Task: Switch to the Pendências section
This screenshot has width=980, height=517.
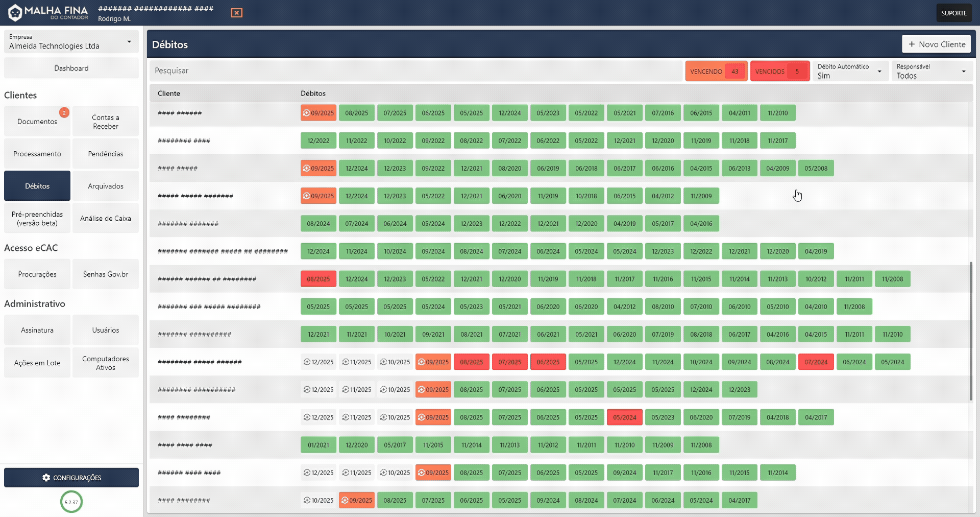Action: click(x=106, y=153)
